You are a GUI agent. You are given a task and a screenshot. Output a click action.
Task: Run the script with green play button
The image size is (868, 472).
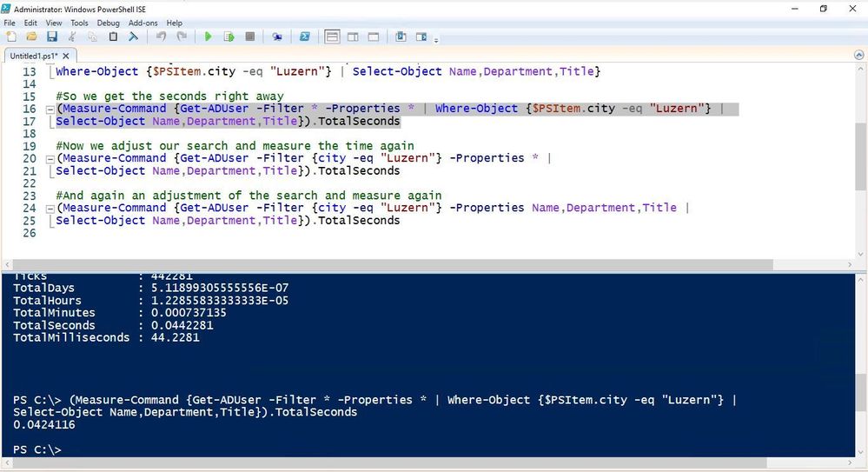pyautogui.click(x=209, y=37)
